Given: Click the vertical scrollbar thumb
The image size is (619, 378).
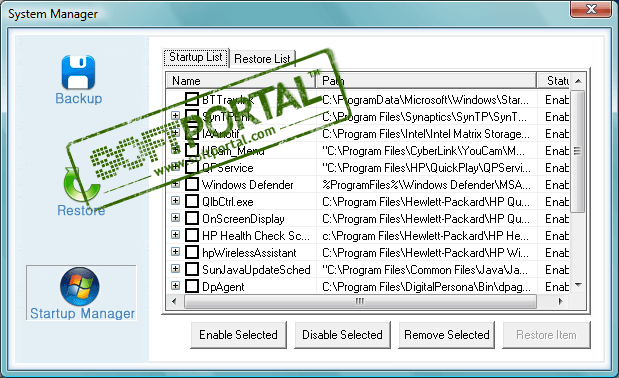Looking at the screenshot, I should click(x=578, y=152).
